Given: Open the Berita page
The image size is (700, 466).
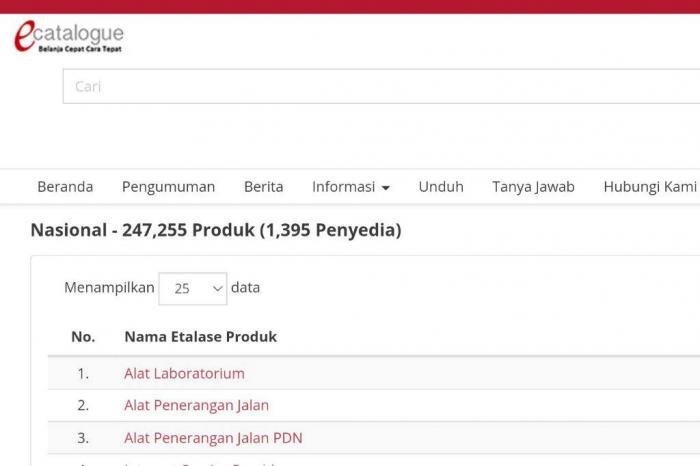Looking at the screenshot, I should (x=263, y=187).
